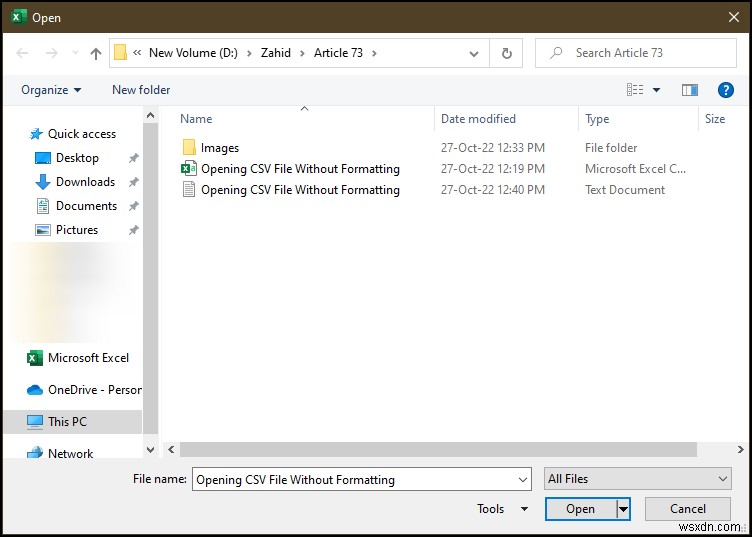This screenshot has height=537, width=752.
Task: Click horizontal scrollbar left arrow
Action: (171, 450)
